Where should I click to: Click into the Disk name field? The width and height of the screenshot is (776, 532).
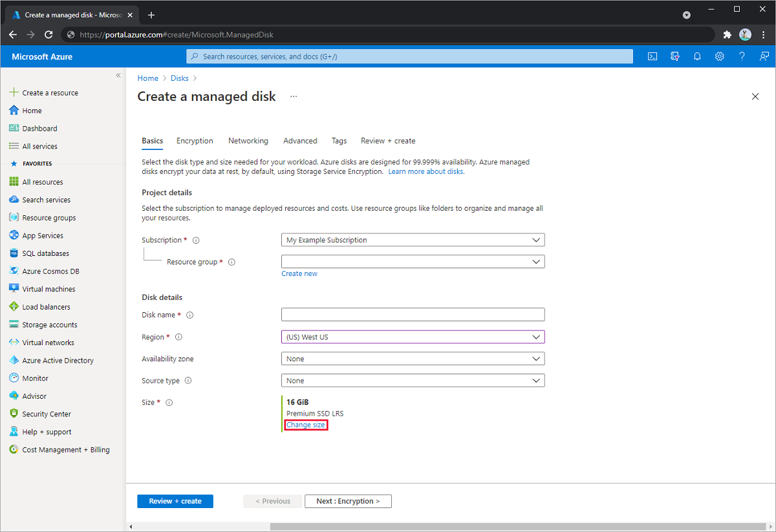[x=413, y=315]
